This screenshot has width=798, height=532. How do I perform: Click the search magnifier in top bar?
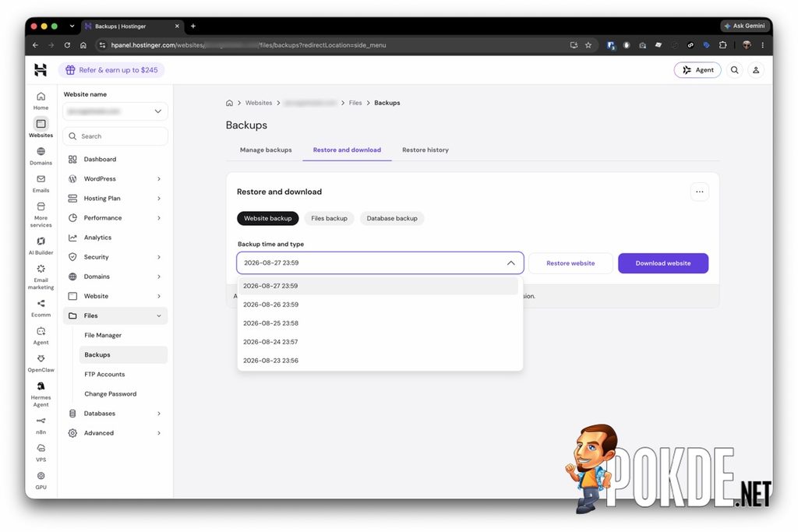click(x=734, y=70)
